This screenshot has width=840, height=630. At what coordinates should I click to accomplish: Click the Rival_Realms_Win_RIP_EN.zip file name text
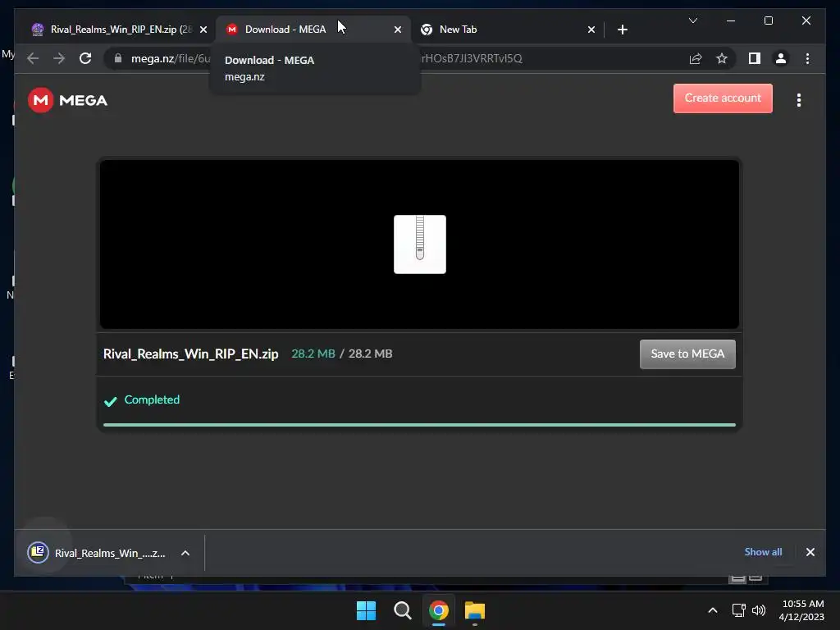190,354
